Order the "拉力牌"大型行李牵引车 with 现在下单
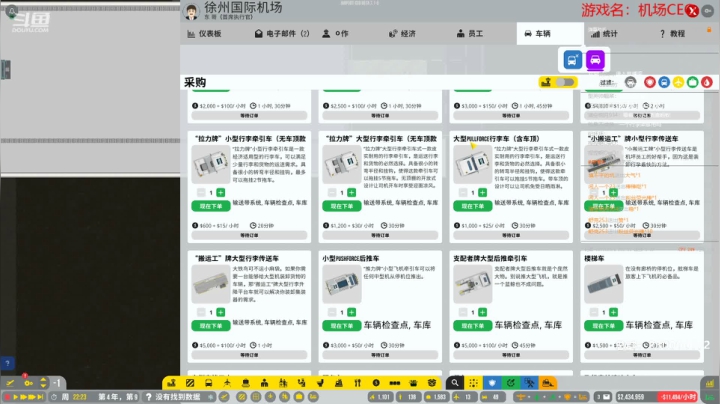Viewport: 720px width, 404px height. point(342,206)
